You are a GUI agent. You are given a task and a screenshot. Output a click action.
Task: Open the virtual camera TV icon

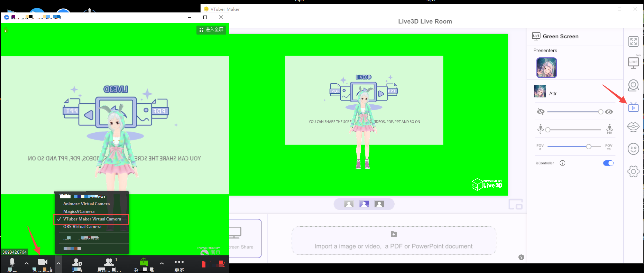pyautogui.click(x=633, y=107)
